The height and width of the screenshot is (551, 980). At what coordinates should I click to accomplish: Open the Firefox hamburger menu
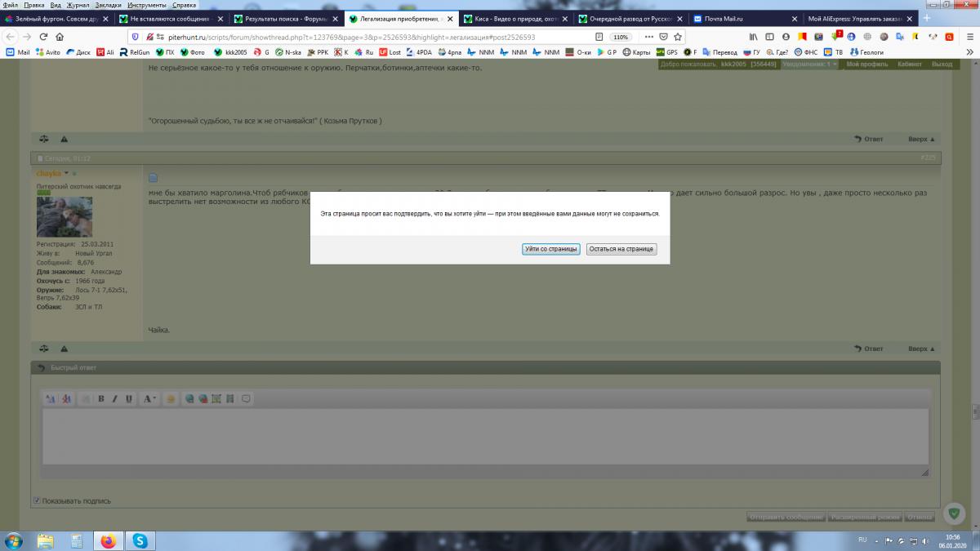click(x=969, y=37)
